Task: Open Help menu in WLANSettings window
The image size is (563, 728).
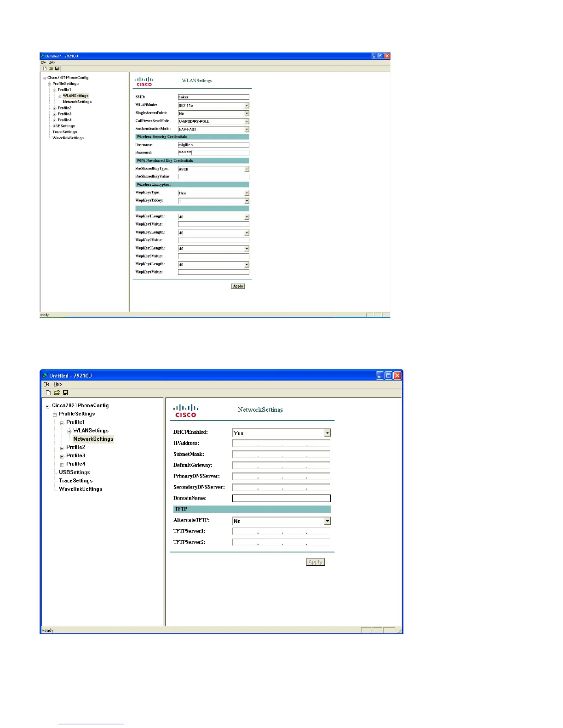Action: pyautogui.click(x=52, y=62)
